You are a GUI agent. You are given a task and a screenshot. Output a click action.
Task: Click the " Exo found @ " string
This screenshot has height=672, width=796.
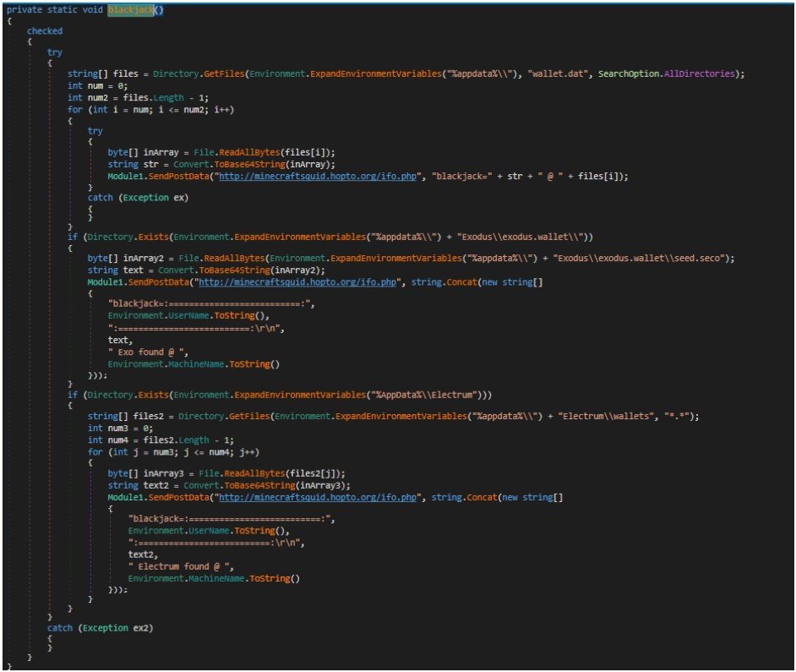click(x=146, y=352)
